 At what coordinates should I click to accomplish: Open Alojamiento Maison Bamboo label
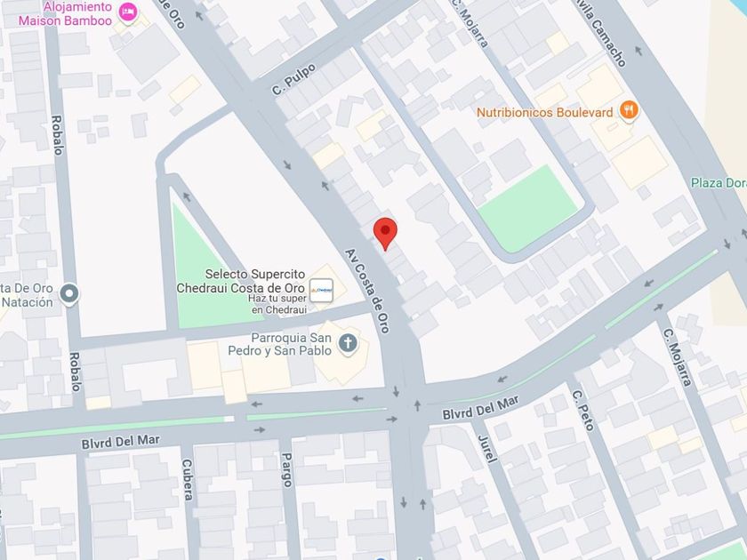[65, 14]
